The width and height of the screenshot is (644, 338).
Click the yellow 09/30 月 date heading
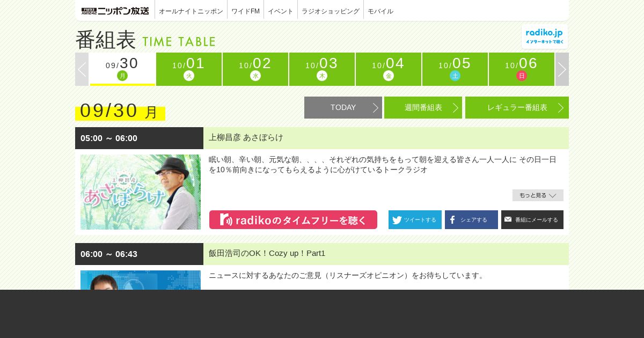(120, 111)
